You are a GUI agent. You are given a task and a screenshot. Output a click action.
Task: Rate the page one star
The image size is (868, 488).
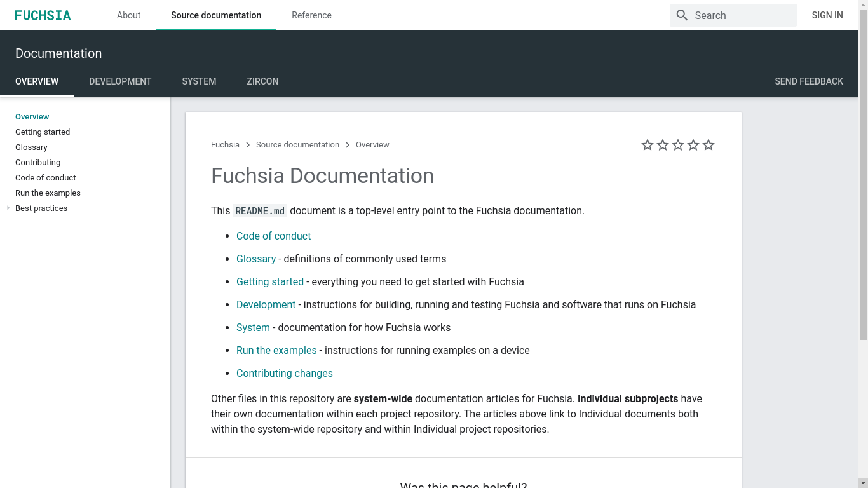pyautogui.click(x=648, y=145)
